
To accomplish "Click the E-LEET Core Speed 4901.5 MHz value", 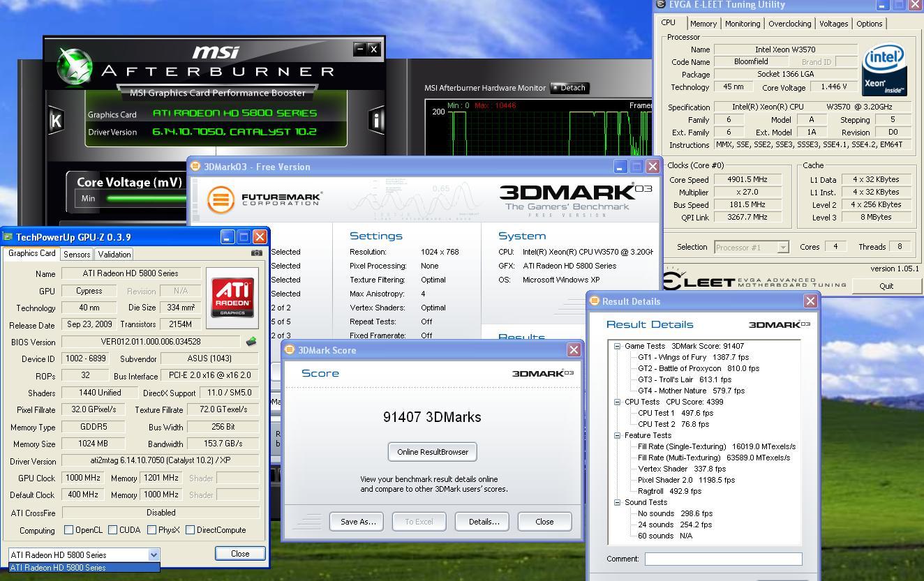I will click(x=747, y=179).
